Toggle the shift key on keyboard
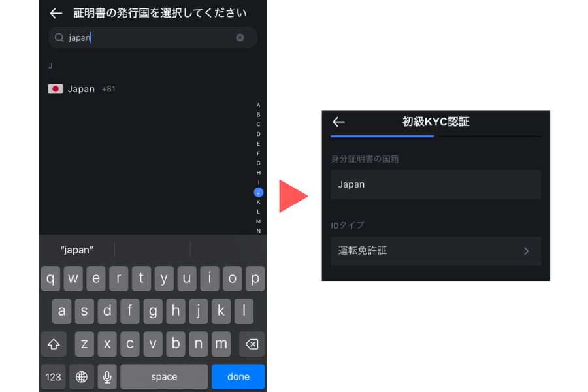 (54, 344)
